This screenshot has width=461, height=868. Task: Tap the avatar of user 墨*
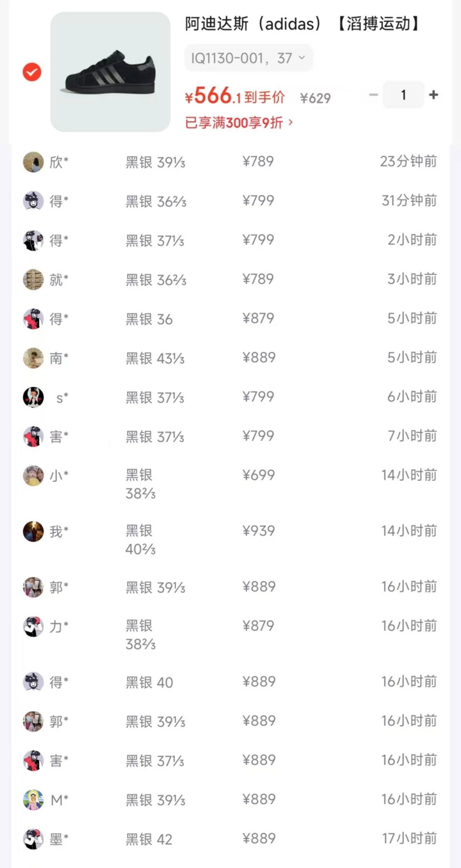point(33,839)
